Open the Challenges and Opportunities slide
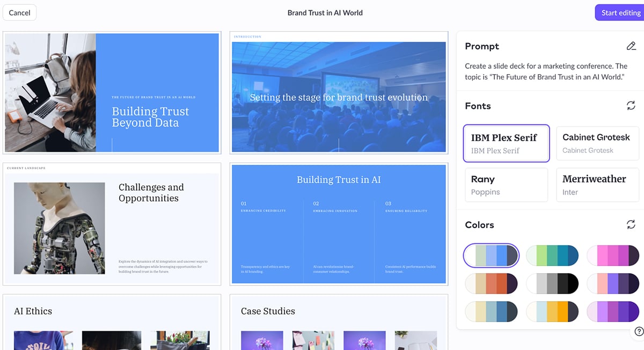The height and width of the screenshot is (350, 644). tap(112, 224)
